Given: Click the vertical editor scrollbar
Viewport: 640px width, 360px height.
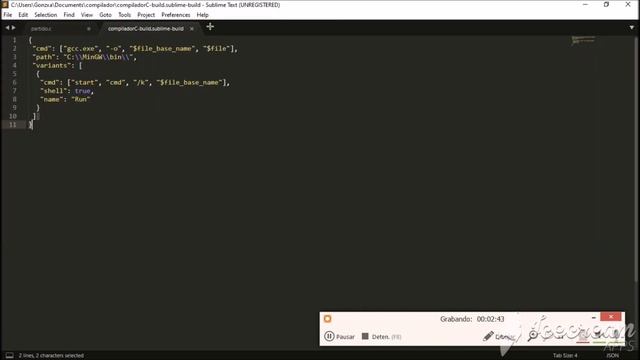Looking at the screenshot, I should coord(636,159).
